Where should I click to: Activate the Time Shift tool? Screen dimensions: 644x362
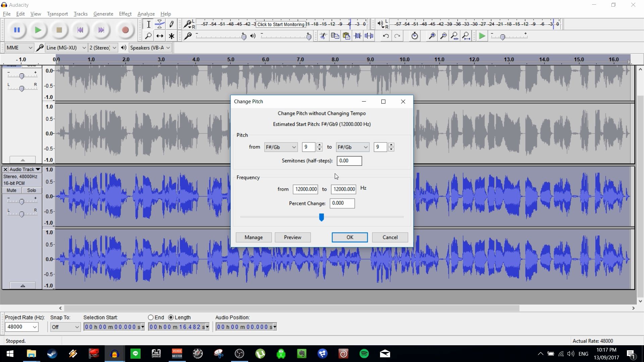(160, 36)
